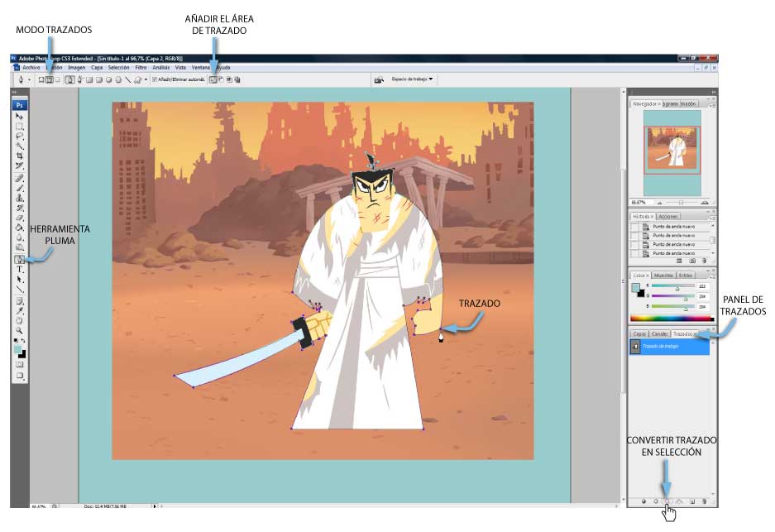
Task: Select the Trazado de trabajo path row
Action: 669,346
